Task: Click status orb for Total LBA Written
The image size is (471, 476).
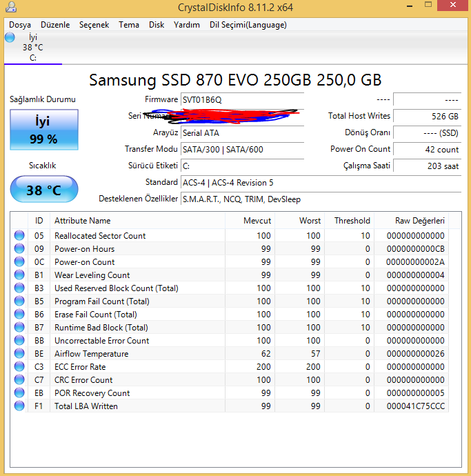Action: pyautogui.click(x=19, y=406)
